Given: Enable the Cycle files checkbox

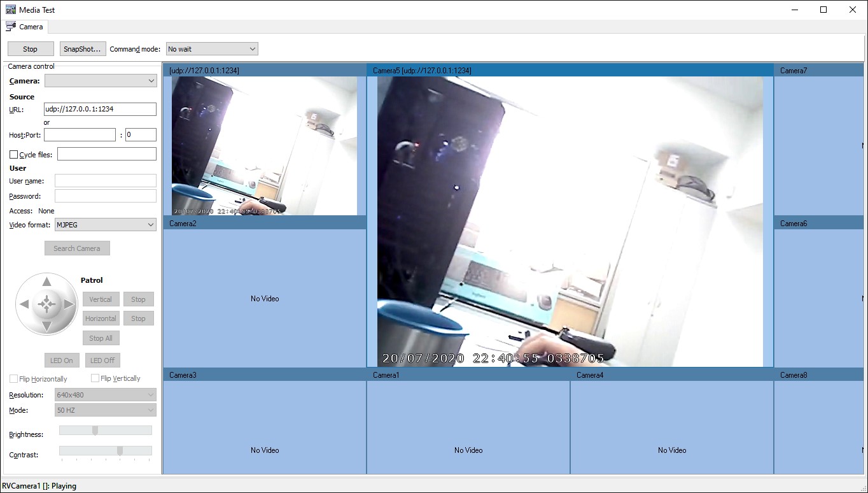Looking at the screenshot, I should (14, 155).
